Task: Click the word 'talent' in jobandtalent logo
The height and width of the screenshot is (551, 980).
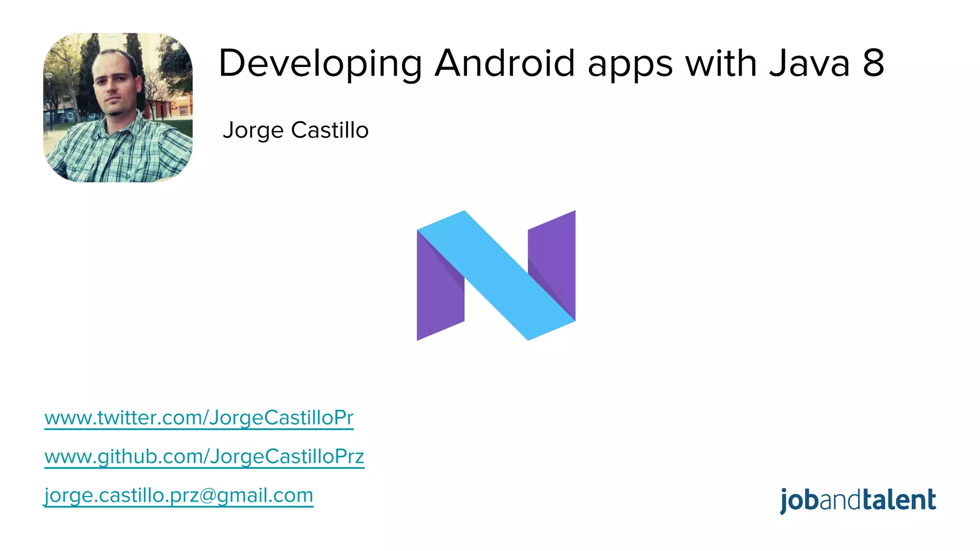Action: click(x=899, y=500)
